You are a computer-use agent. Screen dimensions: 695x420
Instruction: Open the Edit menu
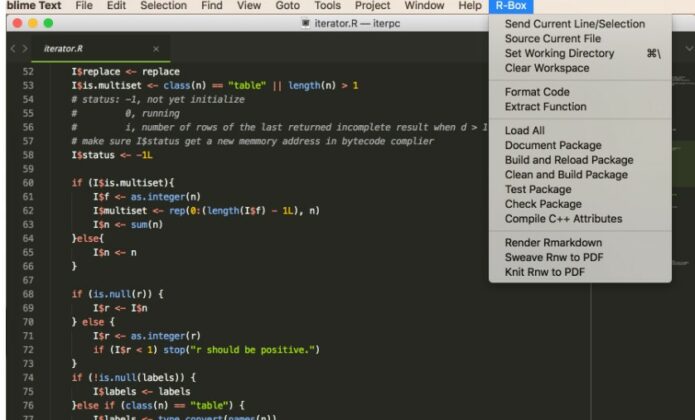116,6
